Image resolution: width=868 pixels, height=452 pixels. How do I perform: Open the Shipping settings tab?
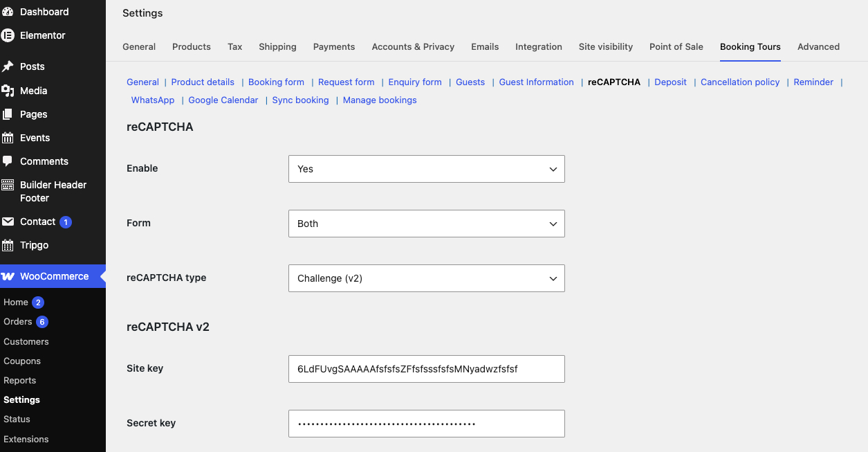pos(277,46)
